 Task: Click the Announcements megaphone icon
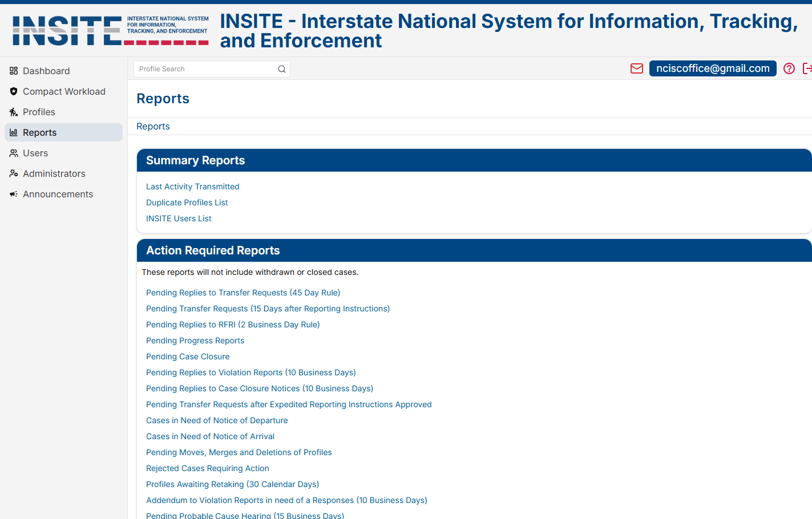[x=14, y=194]
